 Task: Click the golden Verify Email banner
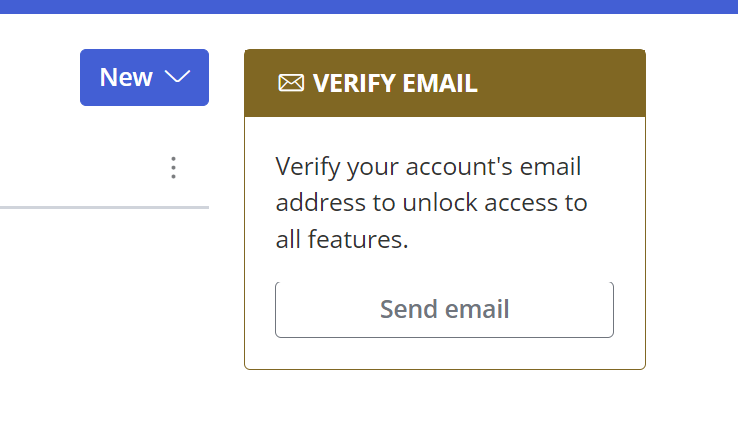tap(445, 83)
